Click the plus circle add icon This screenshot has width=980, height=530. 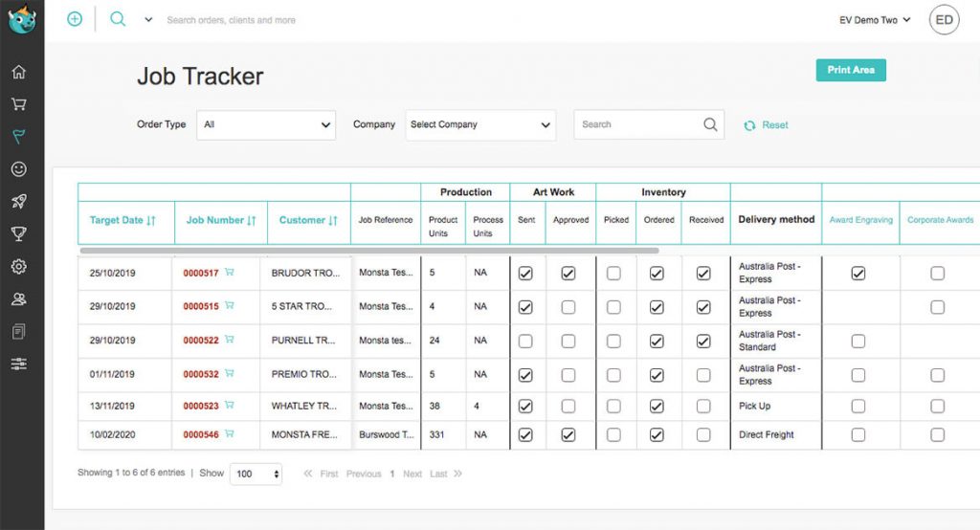(x=75, y=19)
